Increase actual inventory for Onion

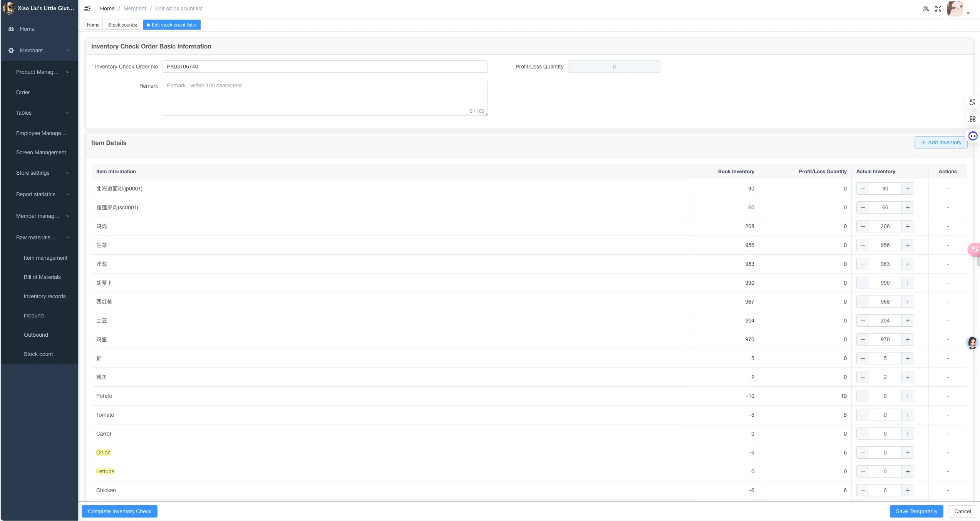pos(908,453)
